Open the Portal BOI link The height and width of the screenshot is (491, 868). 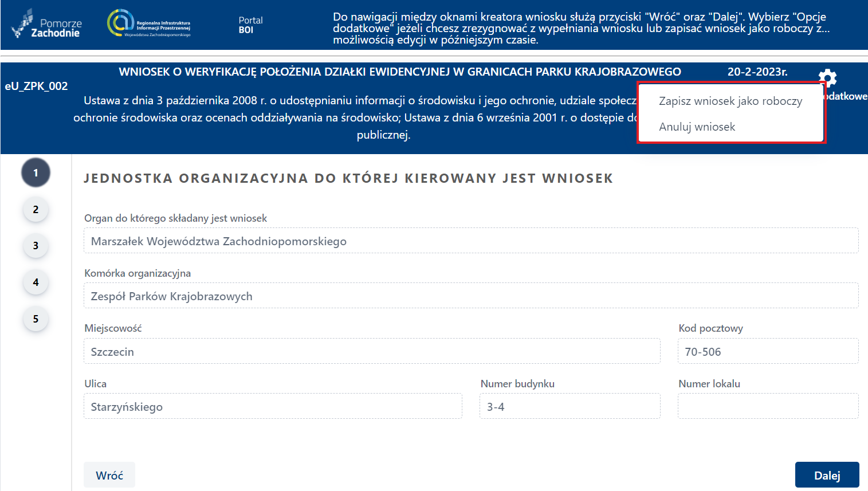[250, 24]
